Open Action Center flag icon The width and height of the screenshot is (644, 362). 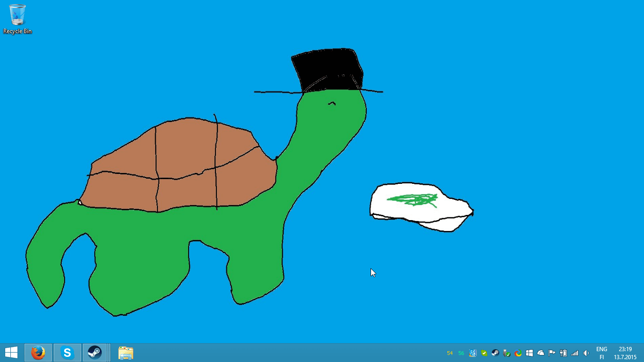point(552,353)
